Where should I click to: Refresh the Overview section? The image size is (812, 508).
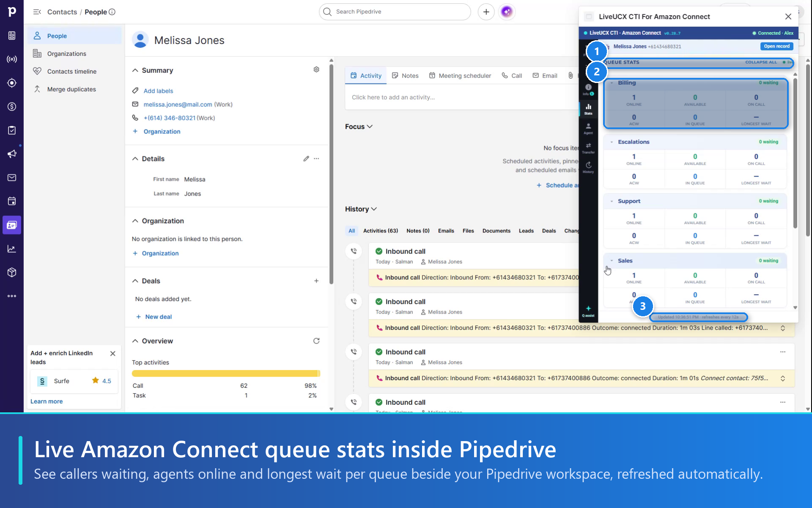click(x=316, y=341)
